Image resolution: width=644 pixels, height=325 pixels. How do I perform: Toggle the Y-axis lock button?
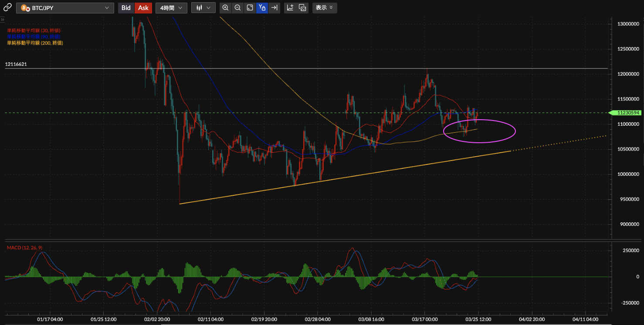click(x=262, y=8)
